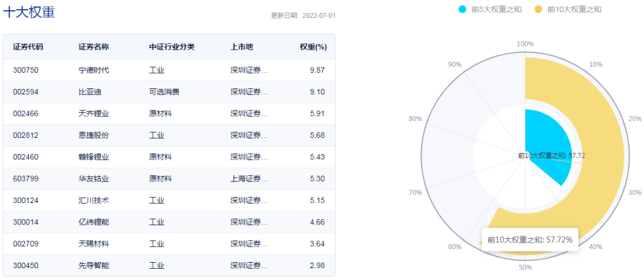
Task: Click weight value 3.64
Action: (317, 244)
